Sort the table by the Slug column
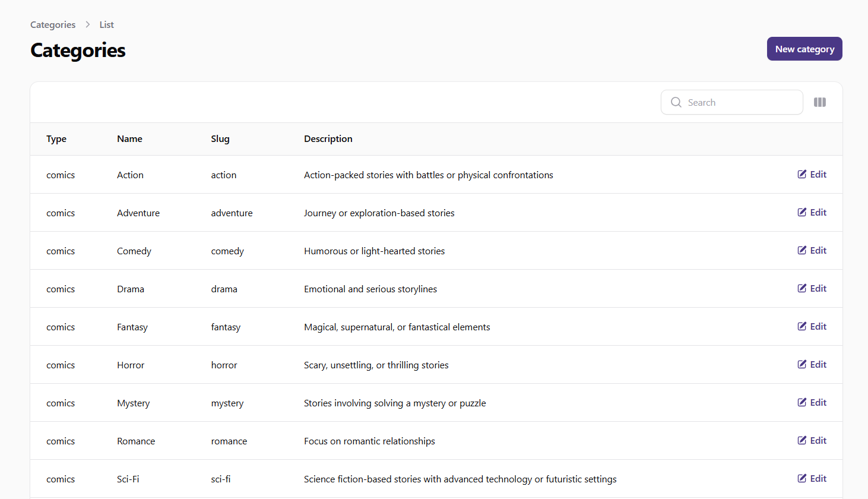868x499 pixels. [220, 138]
